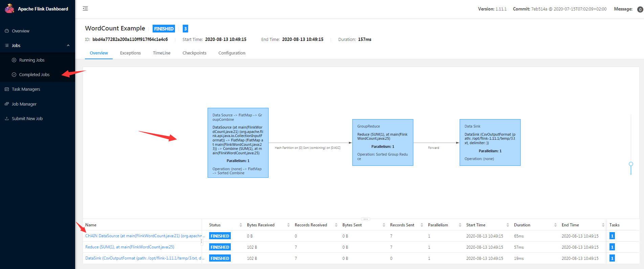Click the tasks badge in CHAIN DataSource row

coord(612,236)
